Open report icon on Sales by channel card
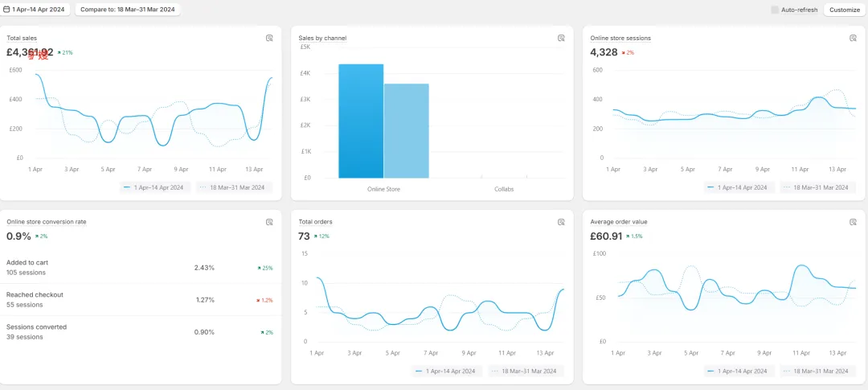This screenshot has height=390, width=868. (x=561, y=38)
